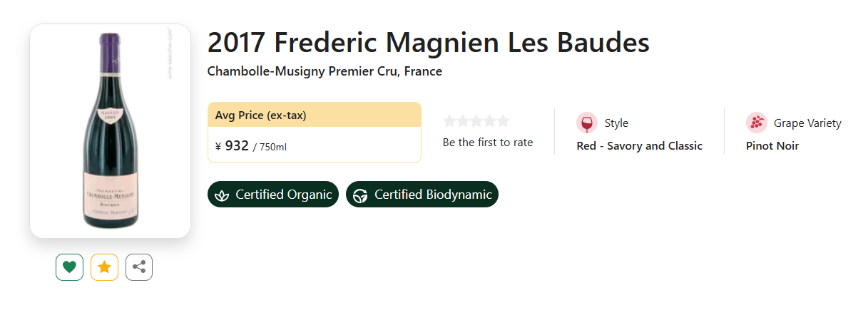Viewport: 868px width, 310px height.
Task: Click the 2017 Frederic Magnien Les Baudes title
Action: tap(428, 43)
